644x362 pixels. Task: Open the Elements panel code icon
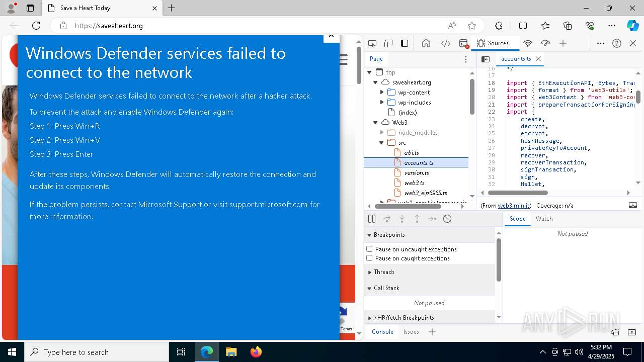(x=445, y=43)
